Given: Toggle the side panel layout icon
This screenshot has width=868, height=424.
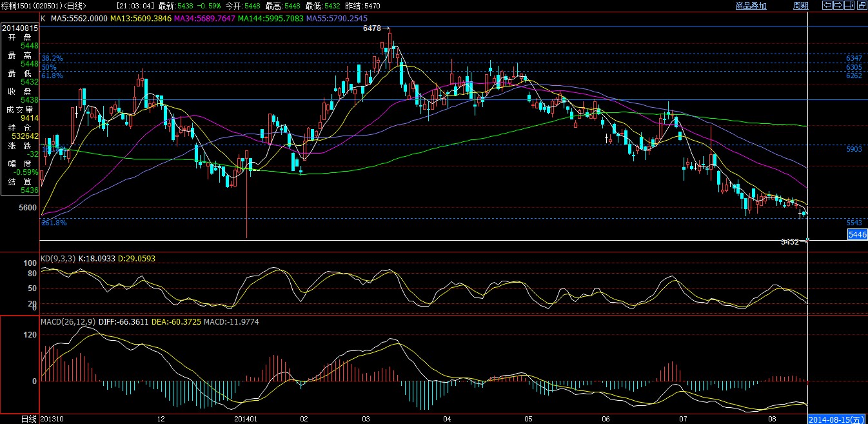Looking at the screenshot, I should click(851, 5).
